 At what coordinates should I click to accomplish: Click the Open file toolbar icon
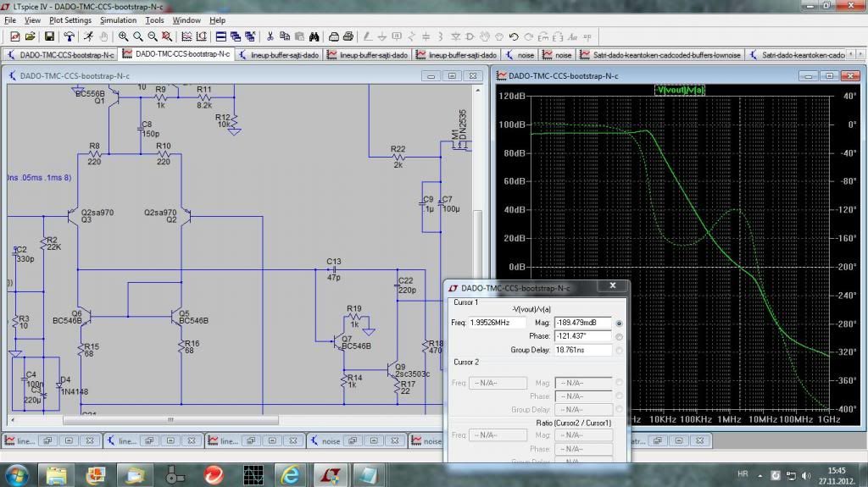coord(30,36)
